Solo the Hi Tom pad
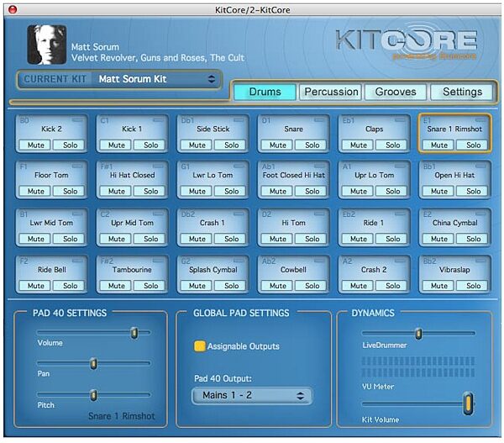The height and width of the screenshot is (443, 504). [312, 239]
